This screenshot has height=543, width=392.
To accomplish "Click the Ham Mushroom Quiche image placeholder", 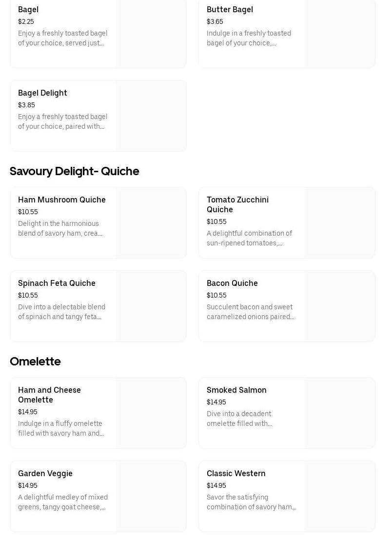I will tap(151, 223).
